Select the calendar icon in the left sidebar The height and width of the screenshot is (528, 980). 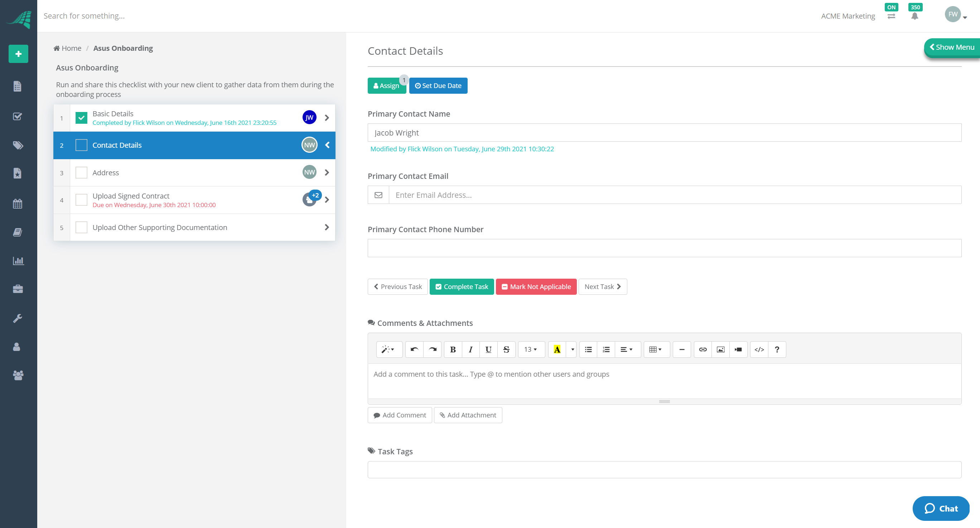click(x=18, y=204)
